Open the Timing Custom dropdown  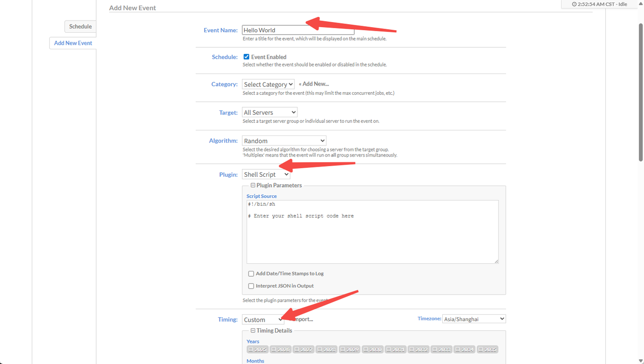[263, 319]
